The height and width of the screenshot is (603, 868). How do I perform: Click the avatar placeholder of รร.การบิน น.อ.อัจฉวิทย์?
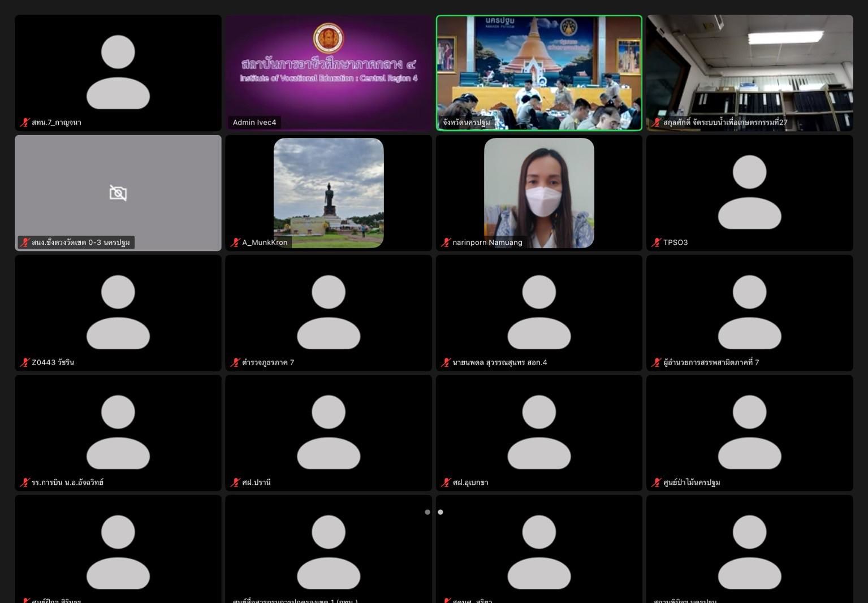point(118,432)
